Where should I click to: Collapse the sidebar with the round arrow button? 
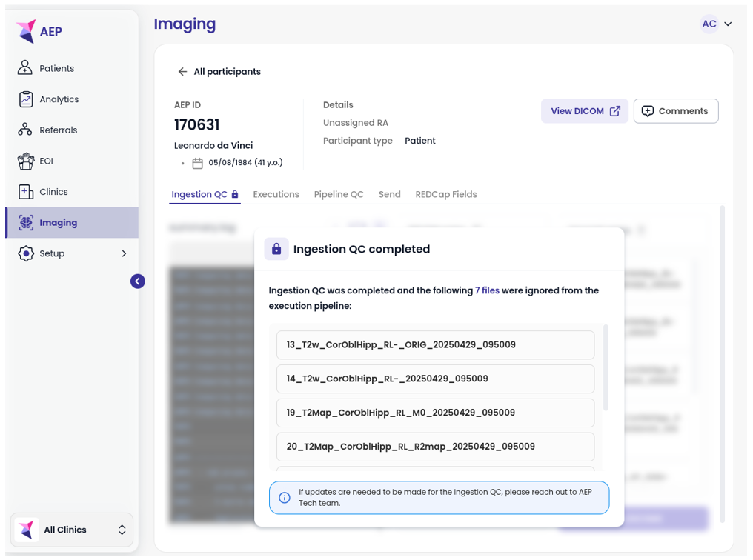tap(138, 281)
